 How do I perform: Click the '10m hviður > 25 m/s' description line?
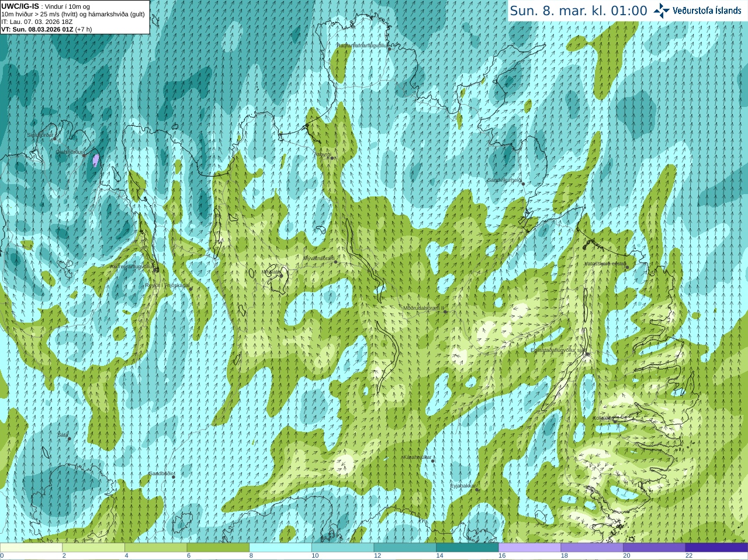[x=73, y=14]
